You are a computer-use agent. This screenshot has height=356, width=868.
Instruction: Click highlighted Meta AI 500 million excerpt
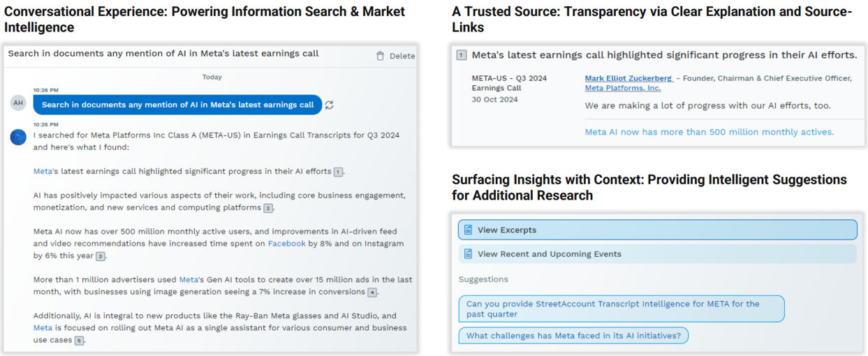coord(709,132)
